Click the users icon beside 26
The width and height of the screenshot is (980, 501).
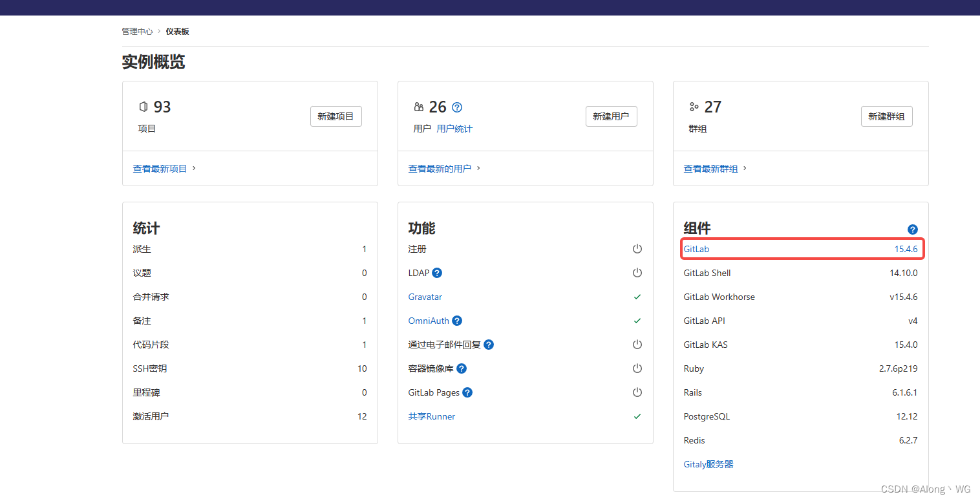pos(419,107)
